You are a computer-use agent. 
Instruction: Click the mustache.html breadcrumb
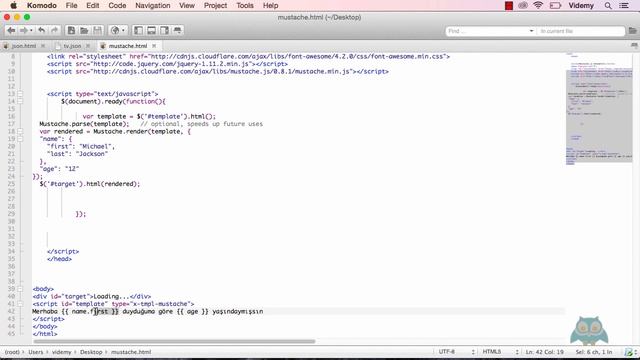click(x=131, y=352)
